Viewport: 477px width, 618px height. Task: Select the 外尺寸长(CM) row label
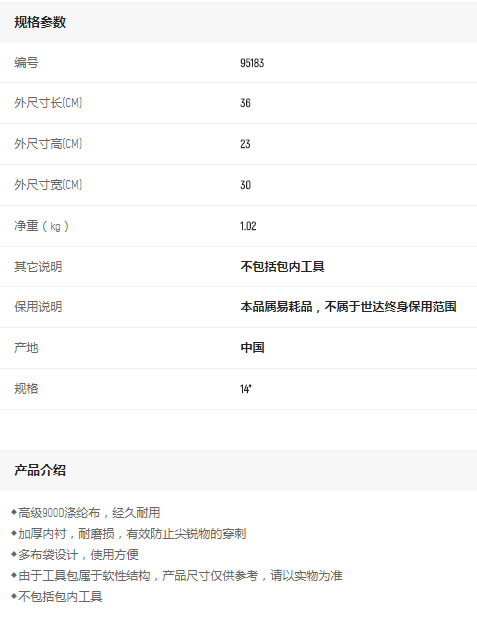point(48,103)
